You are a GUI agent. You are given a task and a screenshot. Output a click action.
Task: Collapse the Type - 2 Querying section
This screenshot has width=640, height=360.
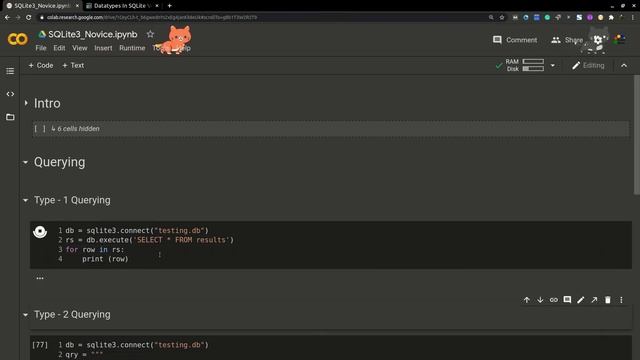pyautogui.click(x=25, y=315)
